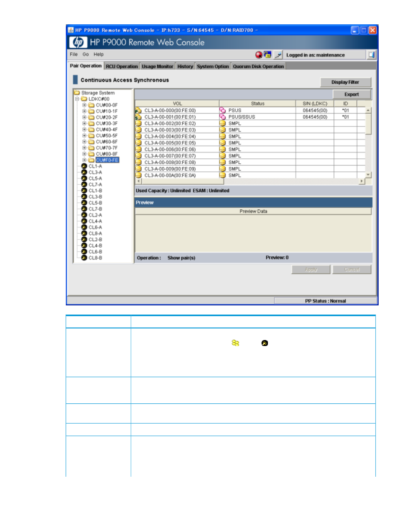The width and height of the screenshot is (400, 532).
Task: Expand the CU#50-5F folder
Action: [84, 135]
